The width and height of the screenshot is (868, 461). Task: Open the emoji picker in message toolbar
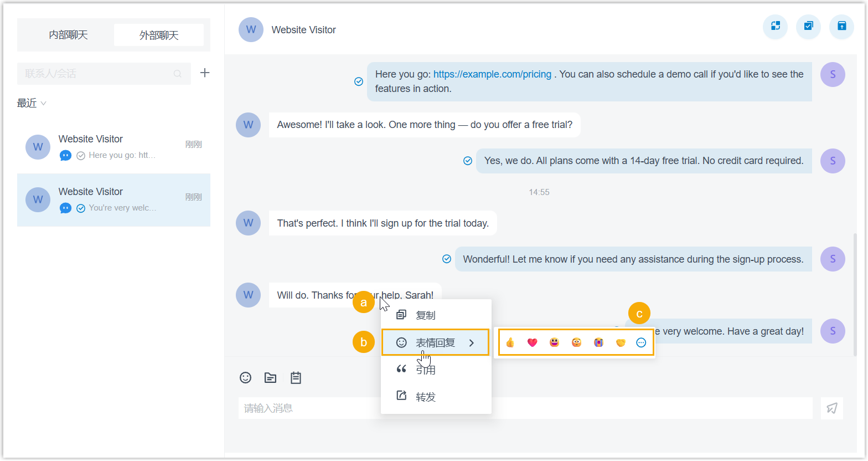[245, 377]
